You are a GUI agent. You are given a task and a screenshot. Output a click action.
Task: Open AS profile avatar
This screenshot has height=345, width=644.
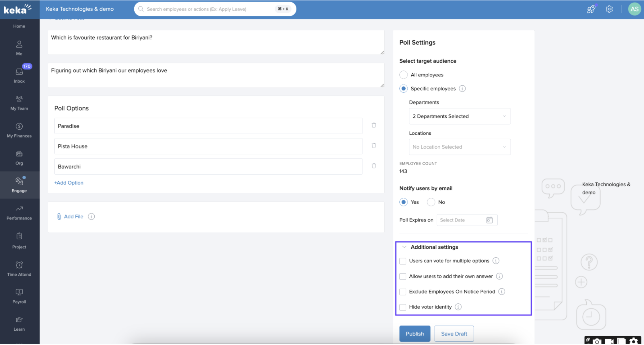coord(634,9)
